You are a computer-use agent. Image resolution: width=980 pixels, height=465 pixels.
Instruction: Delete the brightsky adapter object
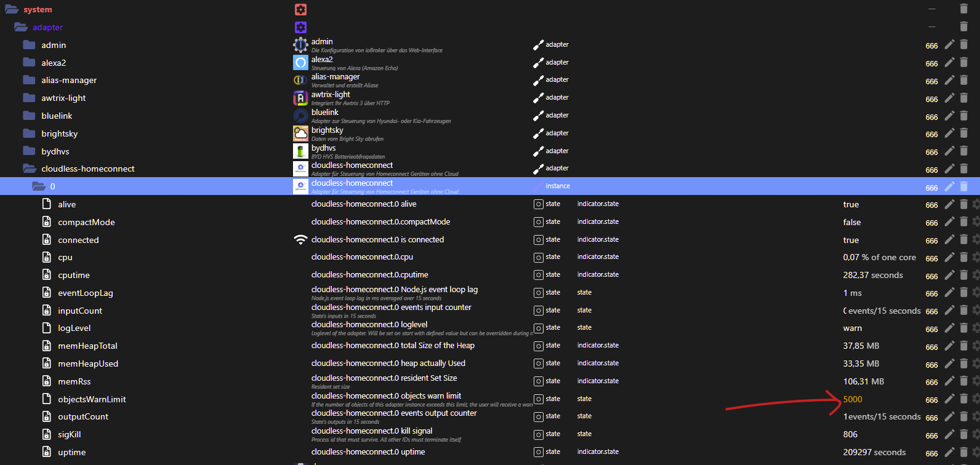[x=964, y=133]
